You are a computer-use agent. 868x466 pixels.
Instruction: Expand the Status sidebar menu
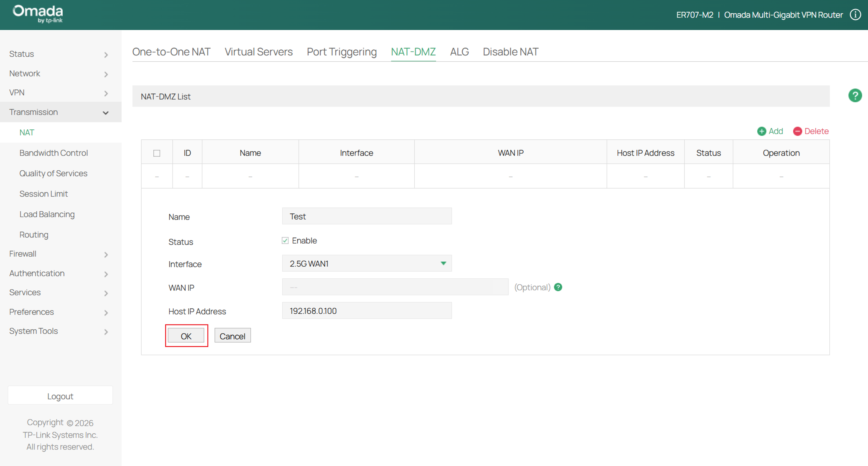coord(61,54)
